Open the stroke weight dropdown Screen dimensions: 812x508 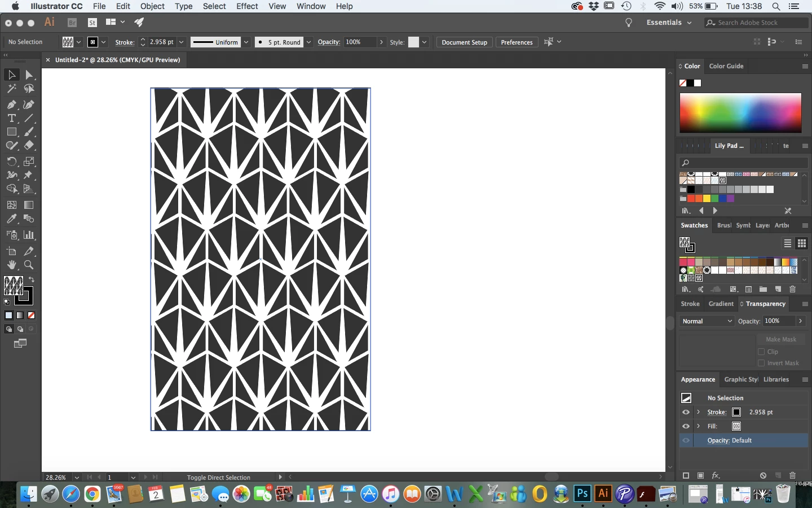pos(182,42)
